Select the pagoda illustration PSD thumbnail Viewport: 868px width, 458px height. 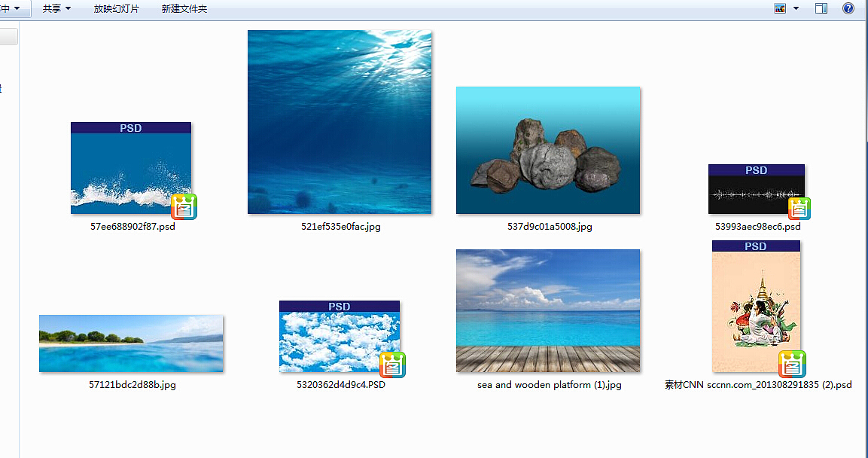(756, 307)
